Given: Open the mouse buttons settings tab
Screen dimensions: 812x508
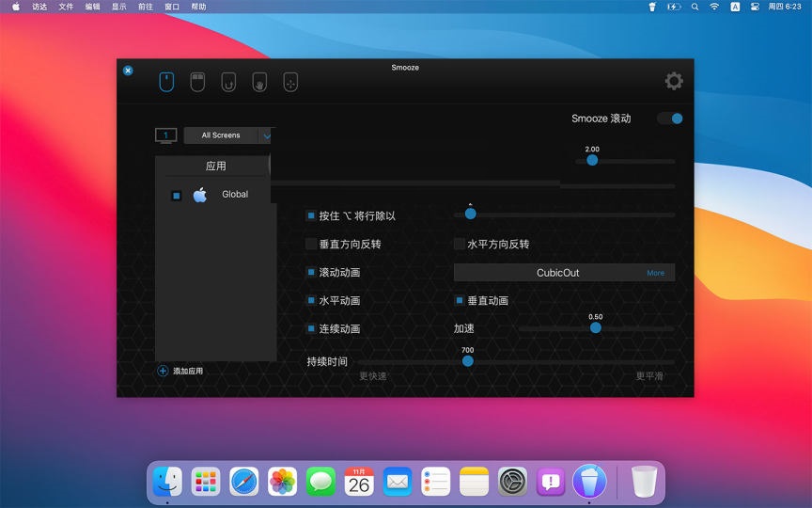Looking at the screenshot, I should coord(197,82).
